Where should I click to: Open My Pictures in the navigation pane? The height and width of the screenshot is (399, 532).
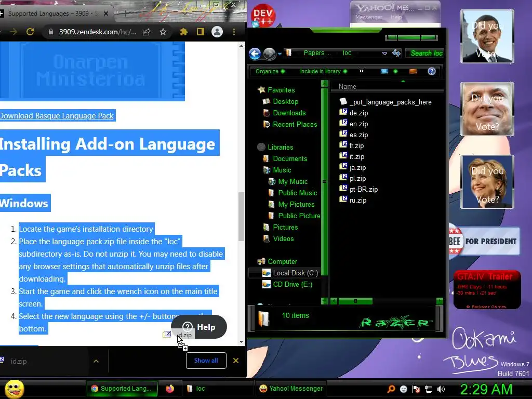tap(291, 204)
